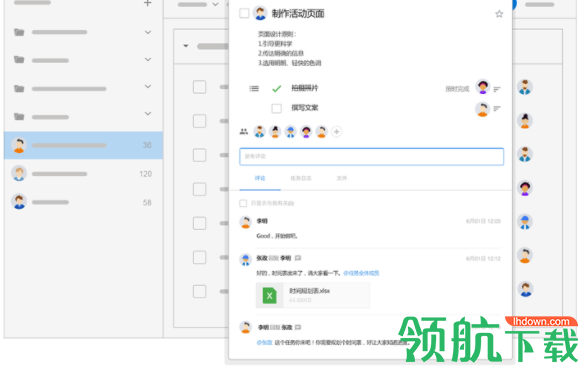The height and width of the screenshot is (369, 578).
Task: Open the subtask list icon beside 拍摄照片
Action: point(254,88)
